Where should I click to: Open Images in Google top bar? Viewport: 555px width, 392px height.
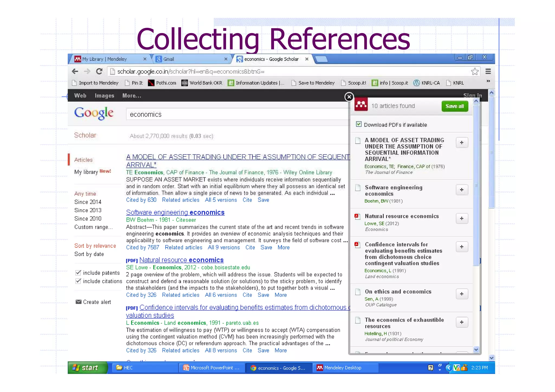pos(104,96)
